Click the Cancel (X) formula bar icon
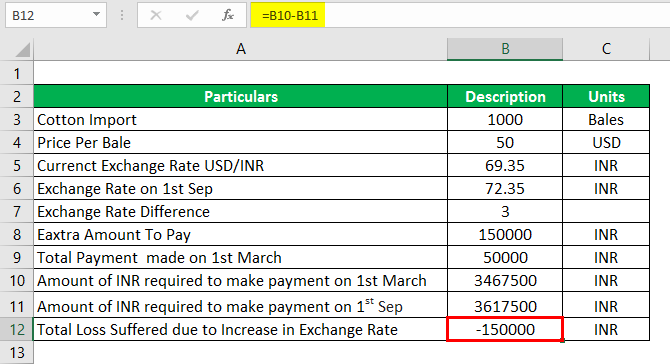The width and height of the screenshot is (670, 364). pos(156,15)
